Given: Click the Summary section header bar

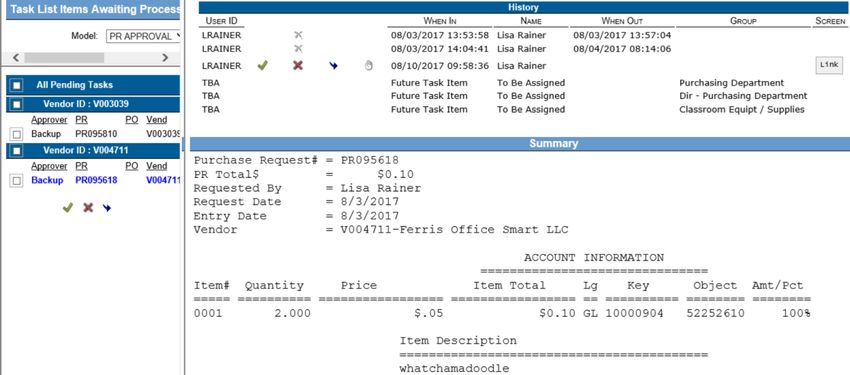Looking at the screenshot, I should 520,144.
